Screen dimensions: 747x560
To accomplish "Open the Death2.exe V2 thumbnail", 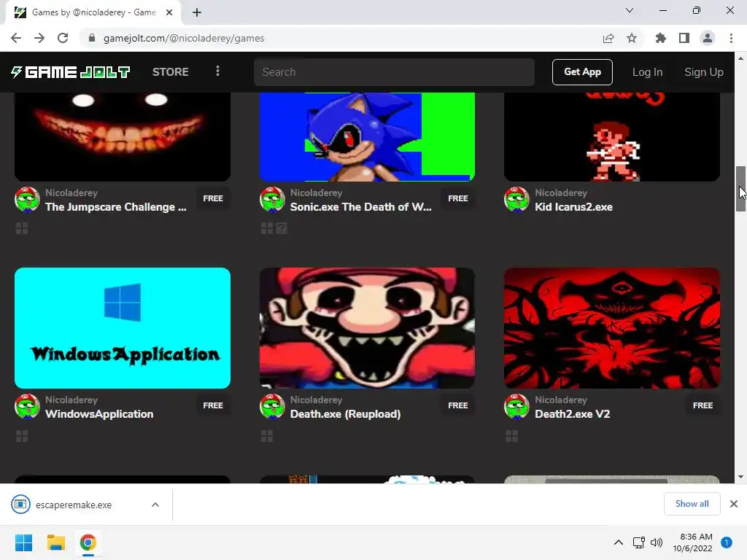I will click(x=612, y=328).
